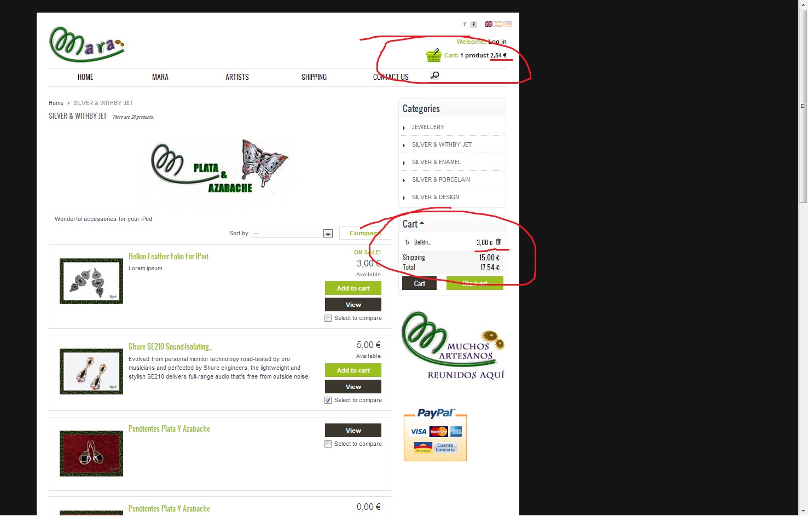Open the green shopping basket icon
Viewport: 812px width, 517px height.
click(434, 55)
